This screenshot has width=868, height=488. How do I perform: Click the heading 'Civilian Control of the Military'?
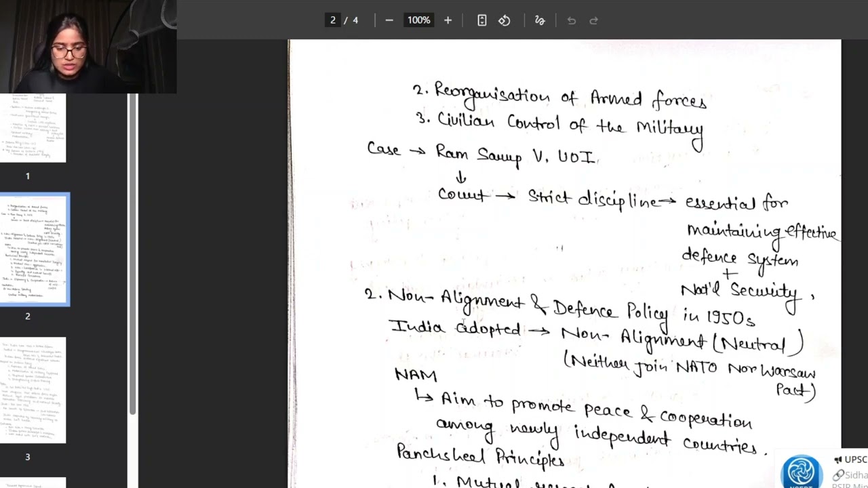(570, 127)
